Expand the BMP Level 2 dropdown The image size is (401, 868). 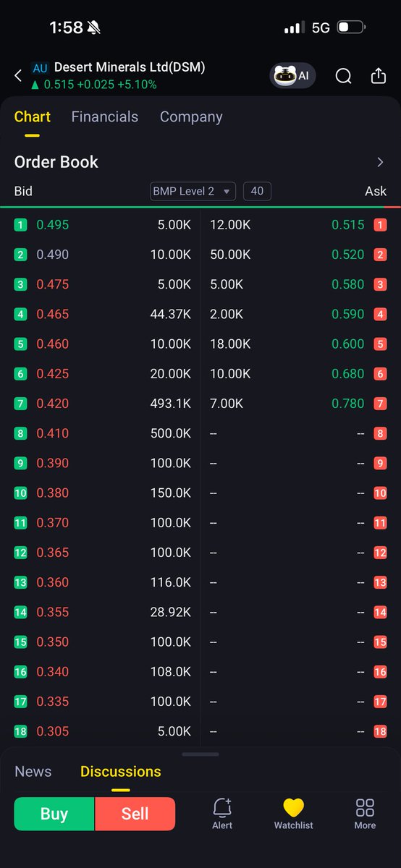tap(193, 191)
